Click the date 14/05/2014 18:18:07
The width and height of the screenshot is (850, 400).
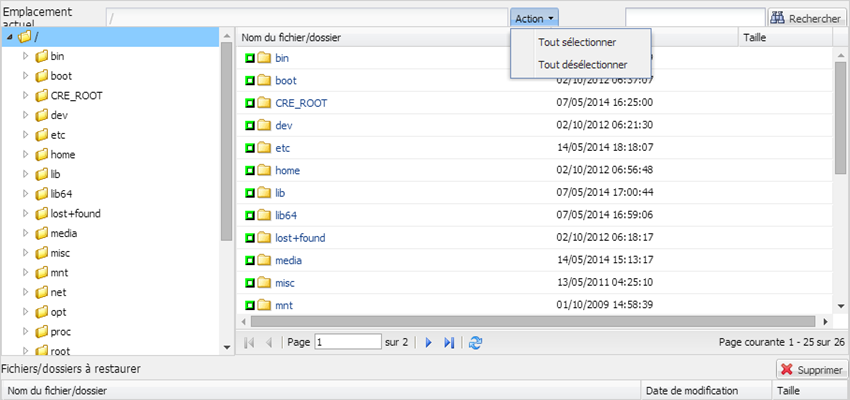tap(605, 148)
